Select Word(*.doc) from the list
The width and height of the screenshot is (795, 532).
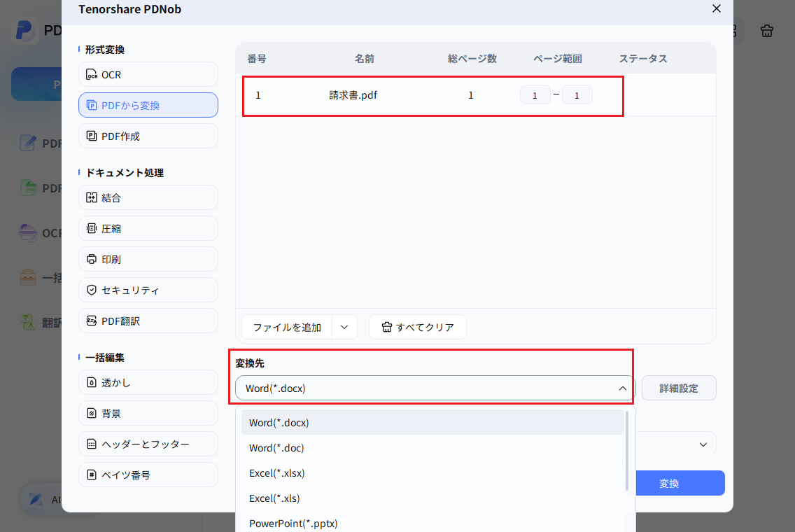(x=432, y=448)
